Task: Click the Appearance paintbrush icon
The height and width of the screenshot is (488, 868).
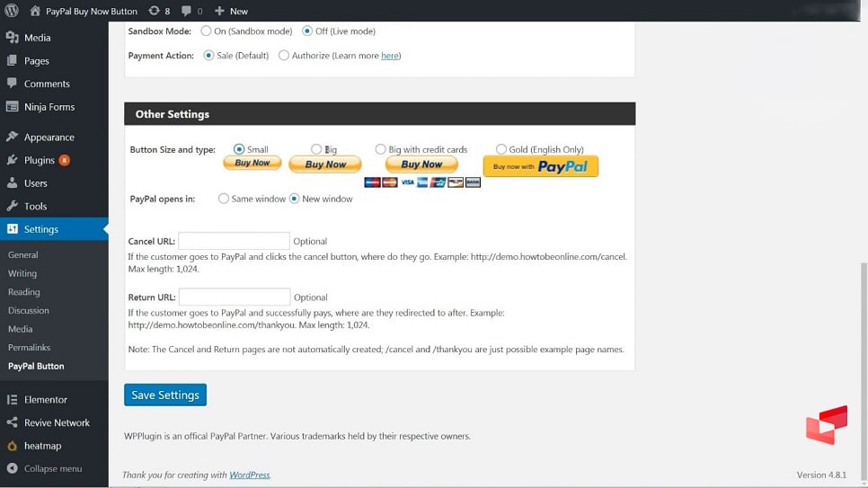Action: [12, 138]
